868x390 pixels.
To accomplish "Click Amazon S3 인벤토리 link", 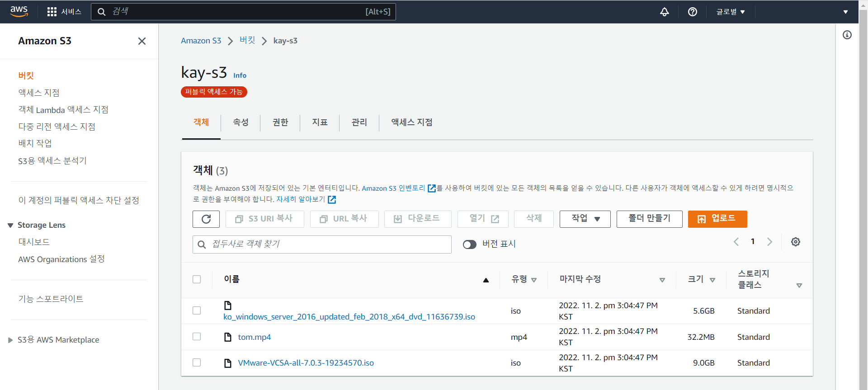I will click(393, 188).
